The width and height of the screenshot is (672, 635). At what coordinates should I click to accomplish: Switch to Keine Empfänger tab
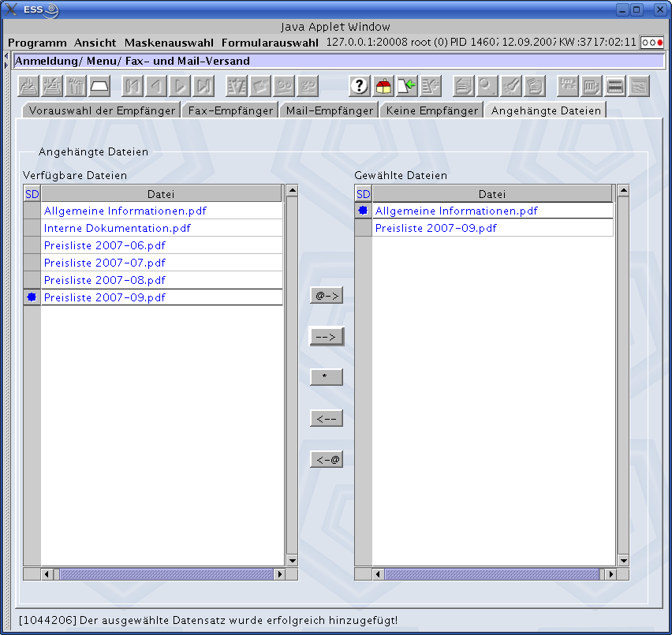pyautogui.click(x=432, y=110)
